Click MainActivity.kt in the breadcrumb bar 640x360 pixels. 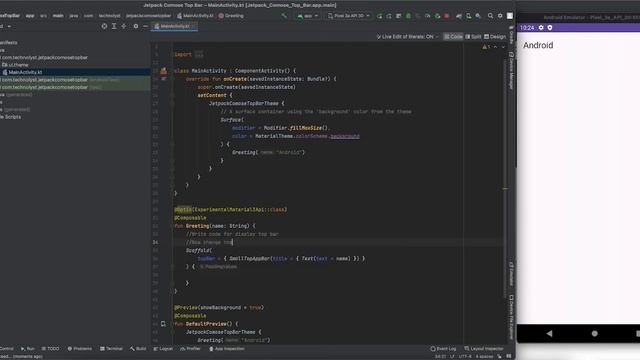coord(196,16)
